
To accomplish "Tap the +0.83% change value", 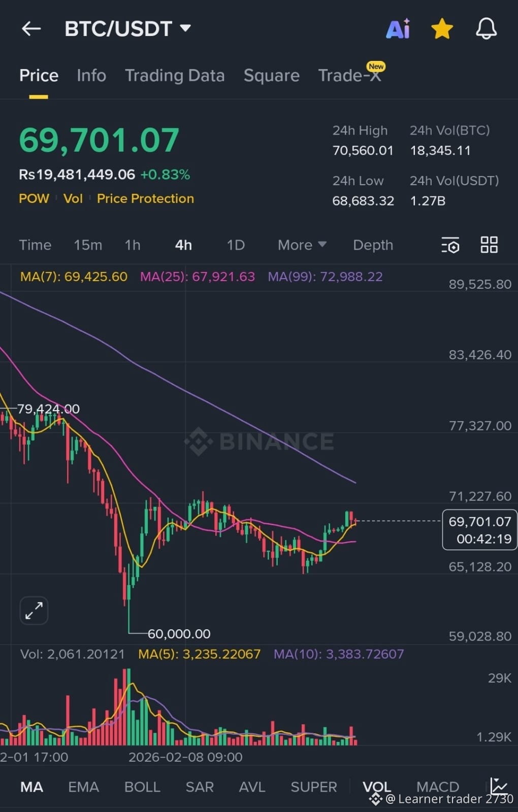I will pos(165,175).
